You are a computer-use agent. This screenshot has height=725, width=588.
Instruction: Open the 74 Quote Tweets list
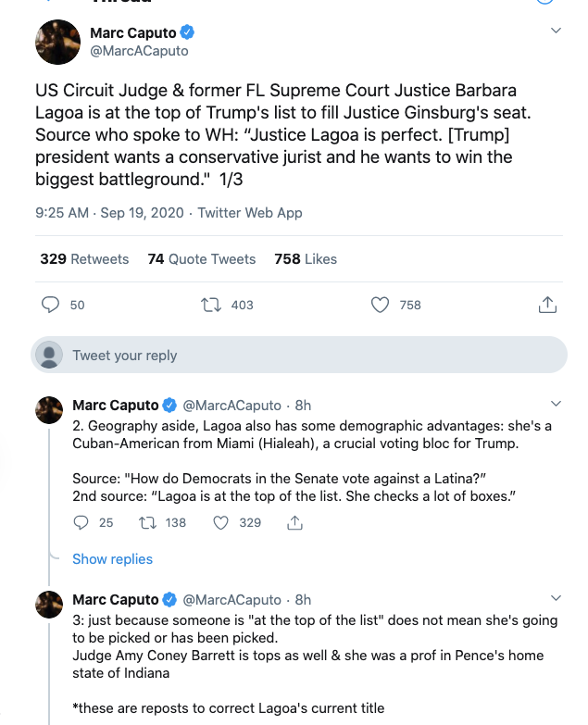tap(201, 259)
